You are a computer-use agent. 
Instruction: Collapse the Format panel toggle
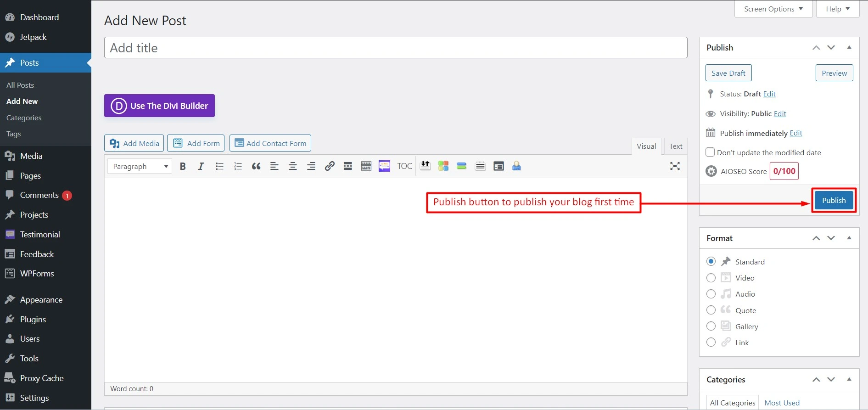(849, 238)
